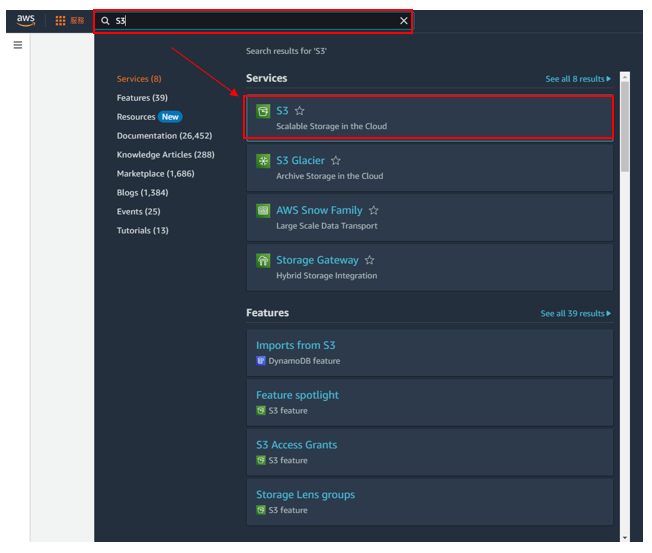This screenshot has width=652, height=553.
Task: Toggle the AWS Snow Family favorite star
Action: (373, 210)
